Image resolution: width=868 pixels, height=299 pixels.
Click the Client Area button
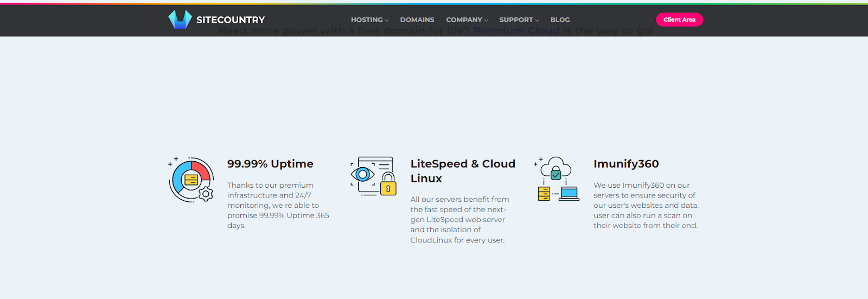[x=679, y=20]
